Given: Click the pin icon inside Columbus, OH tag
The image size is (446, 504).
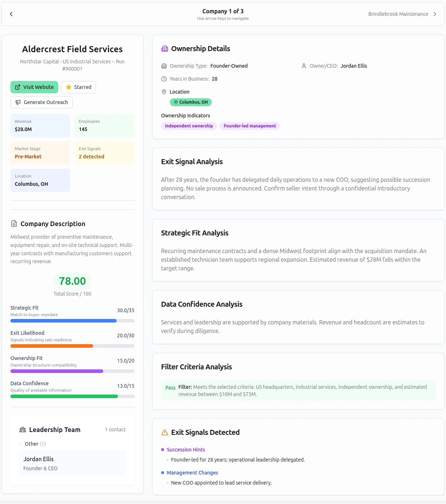Looking at the screenshot, I should (176, 102).
